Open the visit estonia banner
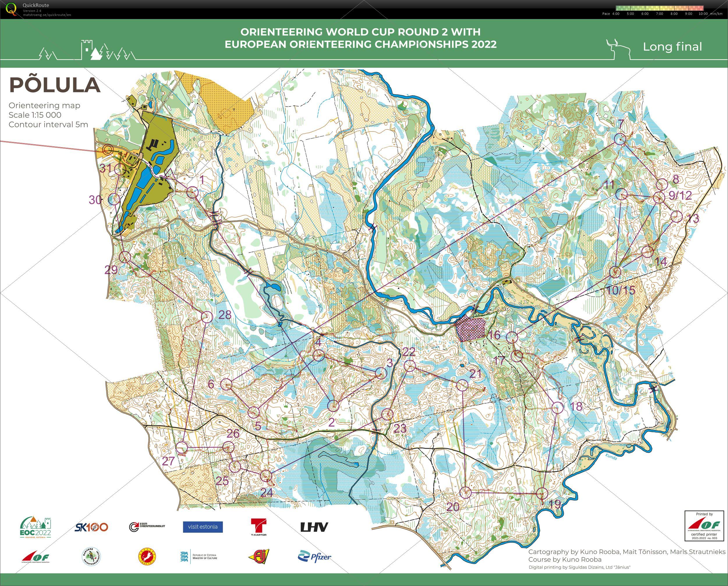 pos(203,527)
